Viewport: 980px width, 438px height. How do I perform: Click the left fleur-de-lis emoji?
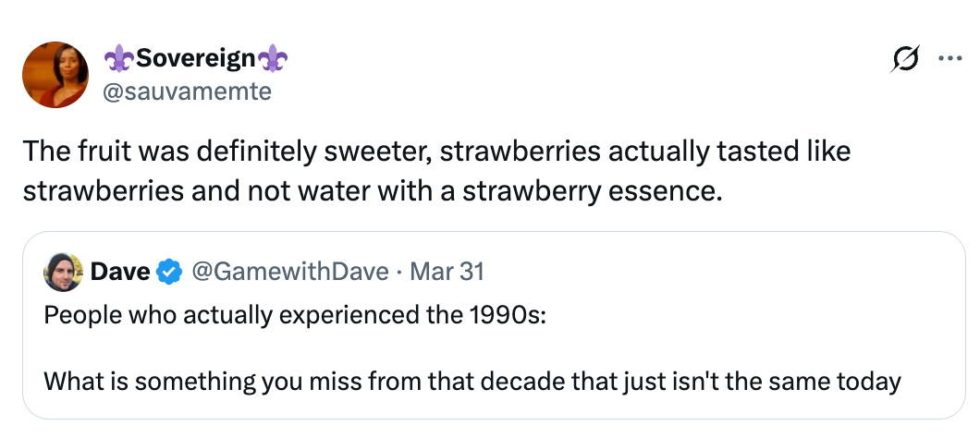[x=118, y=59]
